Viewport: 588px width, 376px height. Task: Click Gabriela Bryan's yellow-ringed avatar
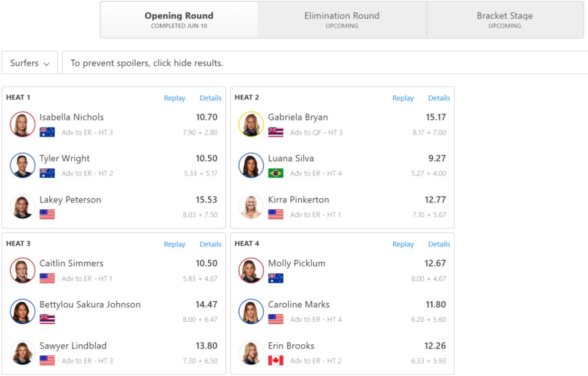[251, 124]
